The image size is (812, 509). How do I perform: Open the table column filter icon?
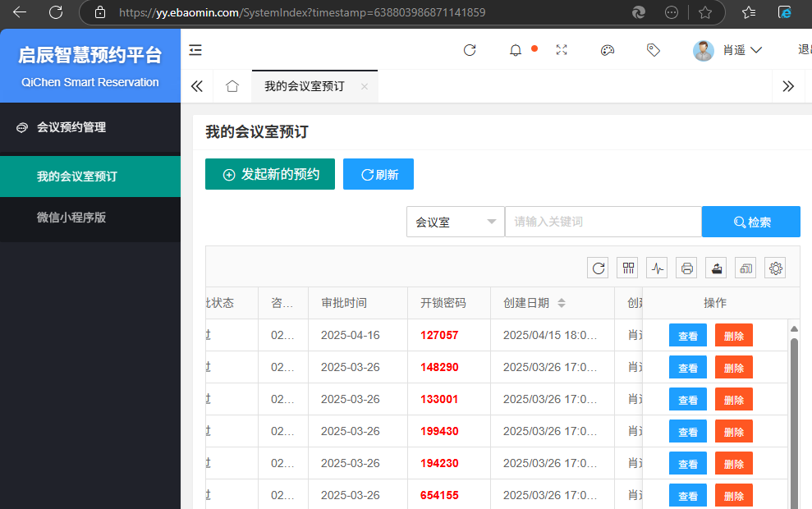point(629,268)
